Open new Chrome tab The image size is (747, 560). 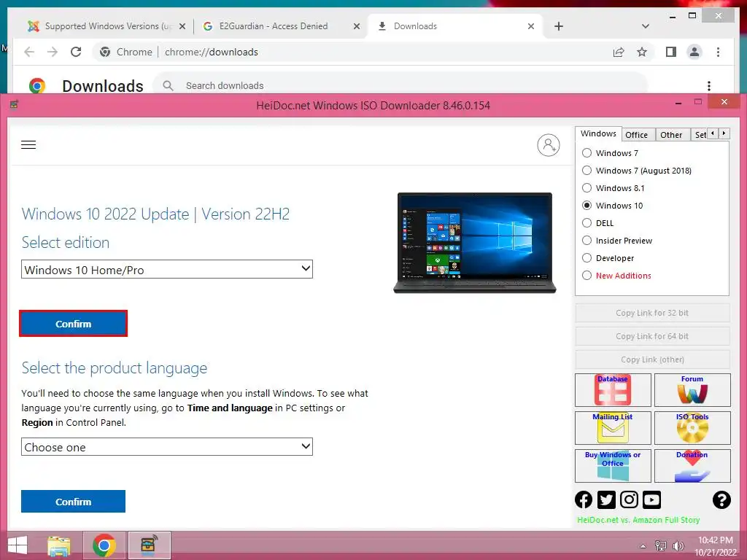tap(559, 26)
